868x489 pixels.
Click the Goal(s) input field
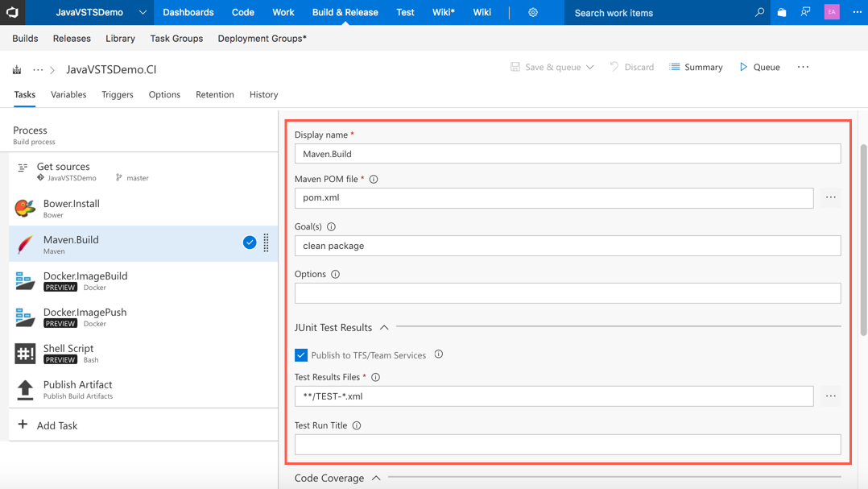point(568,246)
